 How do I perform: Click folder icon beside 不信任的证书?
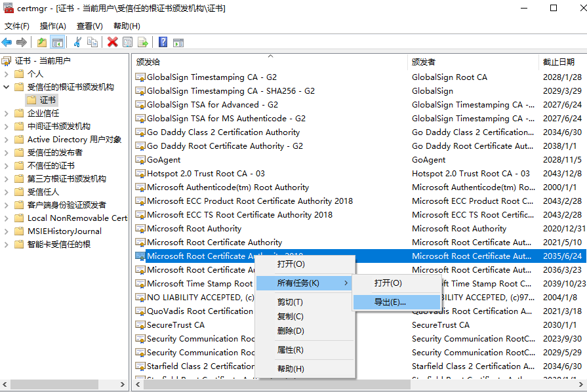pyautogui.click(x=19, y=166)
